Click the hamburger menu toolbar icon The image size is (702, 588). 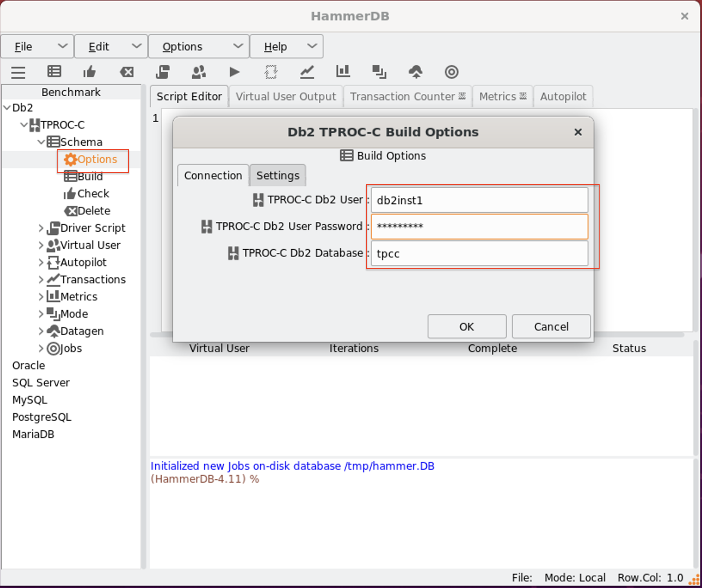pyautogui.click(x=18, y=72)
